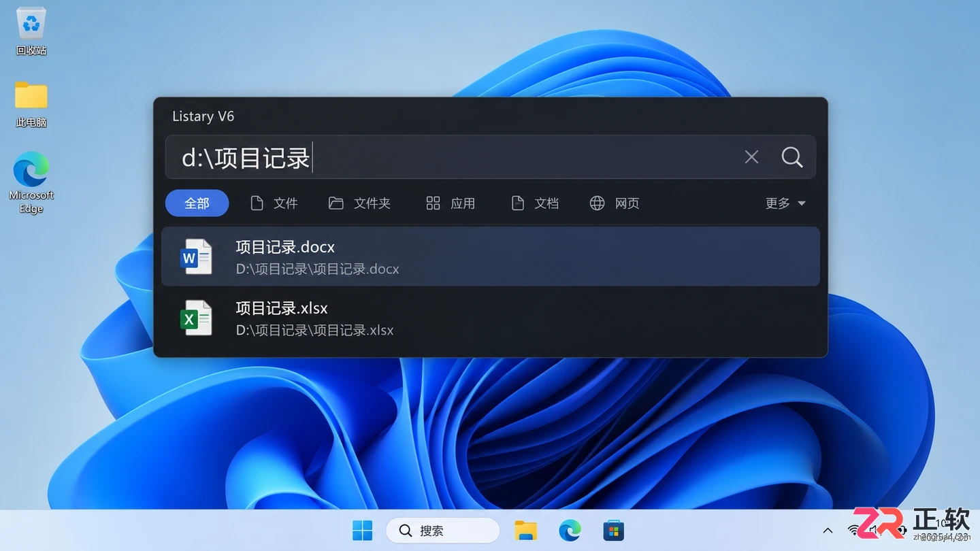Click into the d:\项目记录 search field

pos(490,157)
